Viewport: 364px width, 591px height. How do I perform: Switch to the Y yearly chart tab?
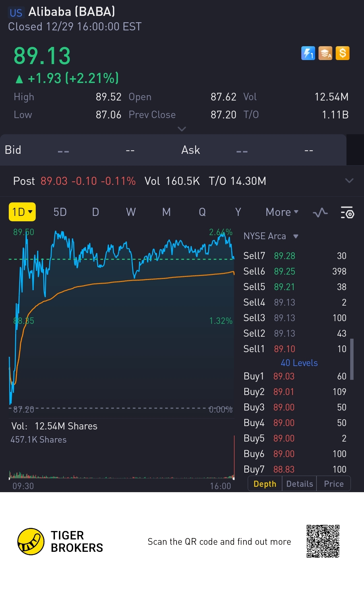(x=238, y=212)
